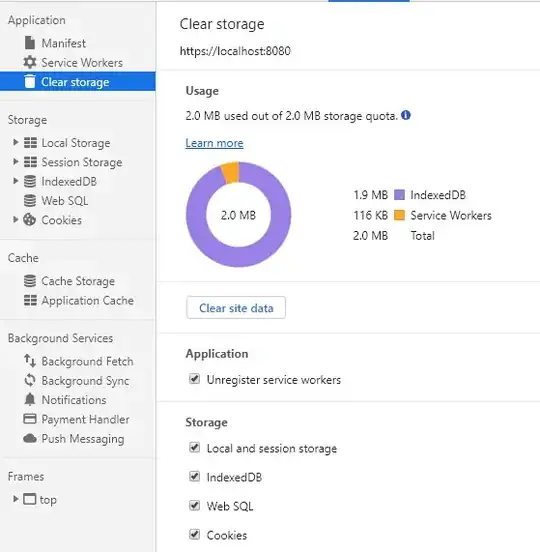Expand the IndexedDB tree arrow
The height and width of the screenshot is (552, 540).
(15, 181)
